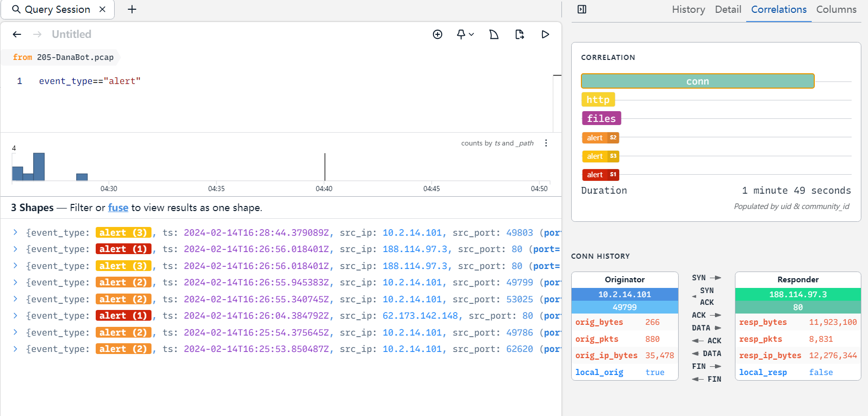868x416 pixels.
Task: Click the alert (1) badge at 16:26:04.384792Z
Action: point(123,316)
